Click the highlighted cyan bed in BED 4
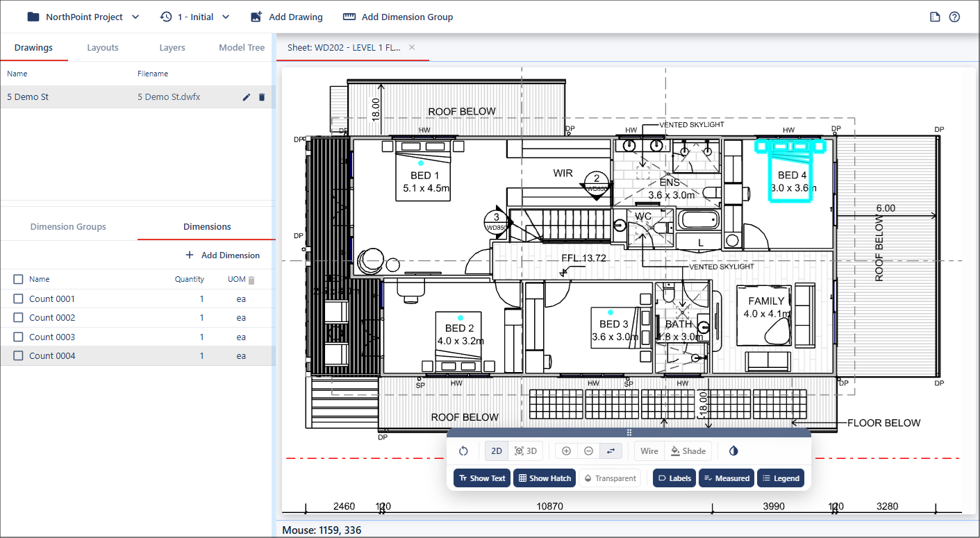Screen dimensions: 980x538 pos(790,171)
